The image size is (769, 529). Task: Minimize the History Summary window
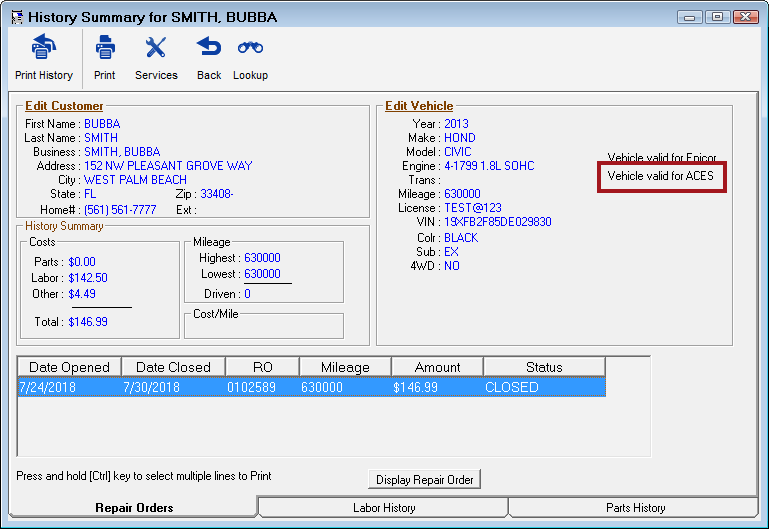pos(690,17)
